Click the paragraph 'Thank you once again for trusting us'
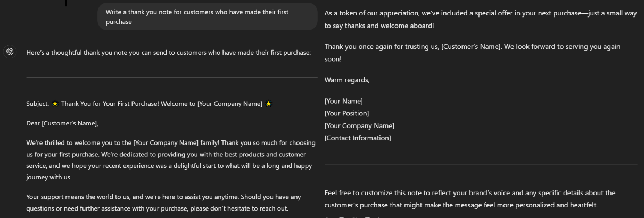 (x=473, y=53)
